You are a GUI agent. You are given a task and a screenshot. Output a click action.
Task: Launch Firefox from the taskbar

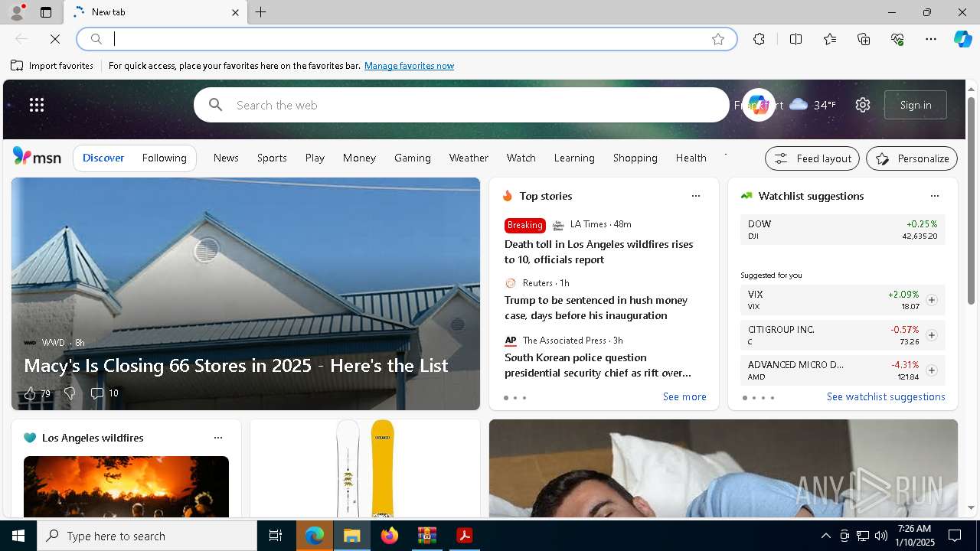pyautogui.click(x=390, y=536)
